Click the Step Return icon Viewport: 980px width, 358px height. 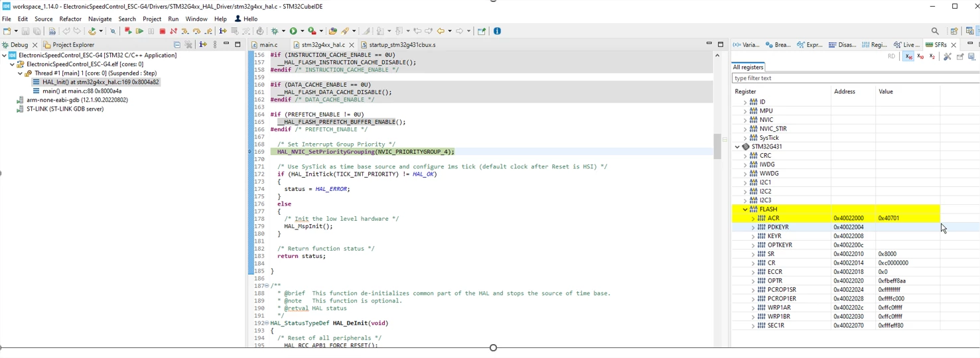[x=208, y=31]
